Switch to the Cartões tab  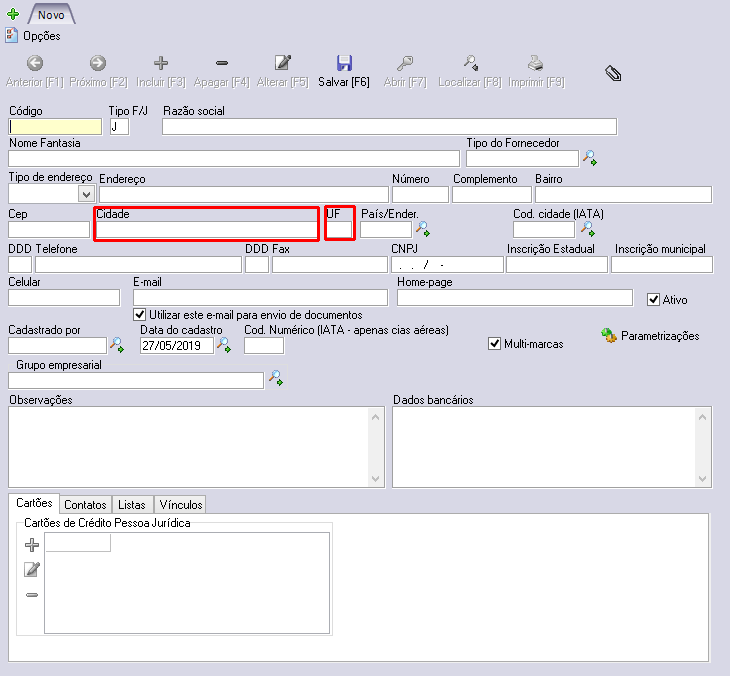(x=34, y=503)
